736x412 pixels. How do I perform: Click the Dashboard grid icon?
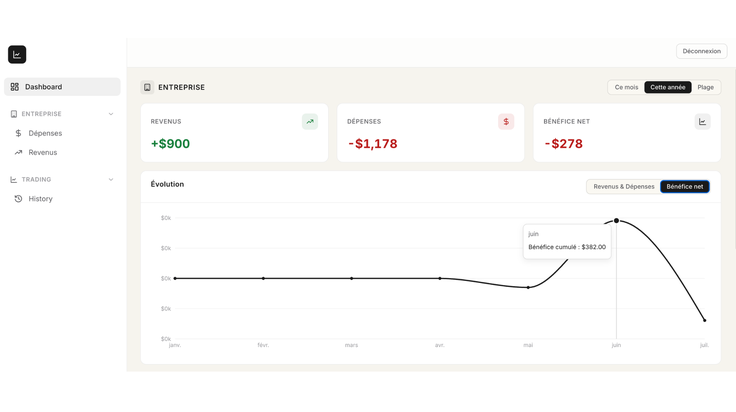point(15,87)
